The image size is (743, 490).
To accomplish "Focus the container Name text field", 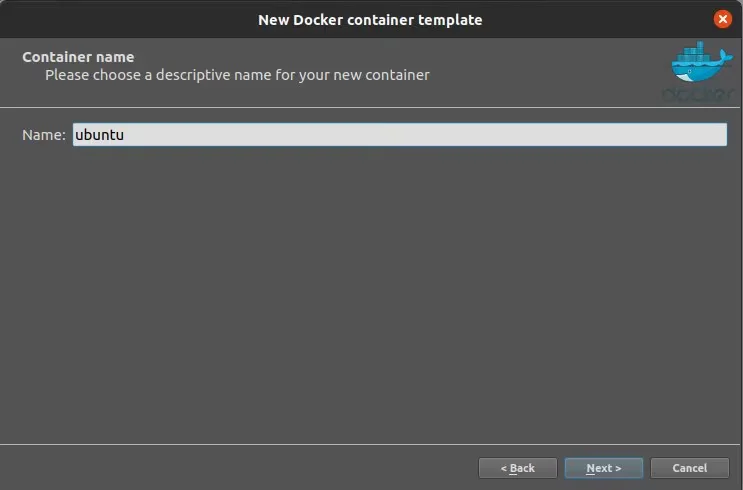I will point(400,135).
